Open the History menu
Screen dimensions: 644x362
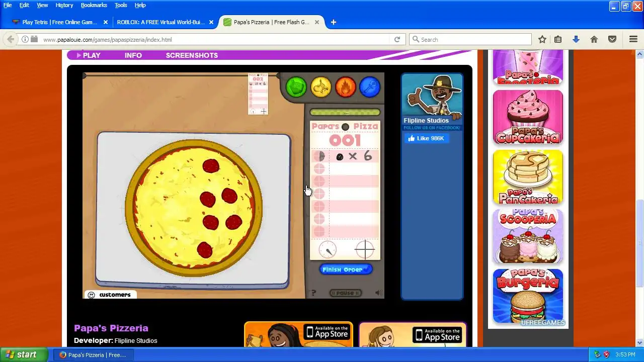[x=64, y=5]
